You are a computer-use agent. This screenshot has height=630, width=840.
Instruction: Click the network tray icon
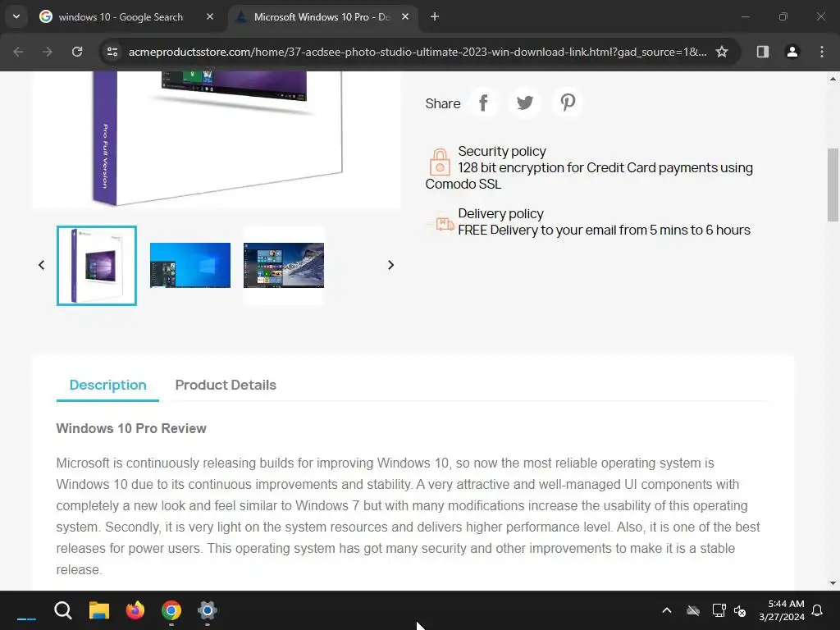click(719, 610)
